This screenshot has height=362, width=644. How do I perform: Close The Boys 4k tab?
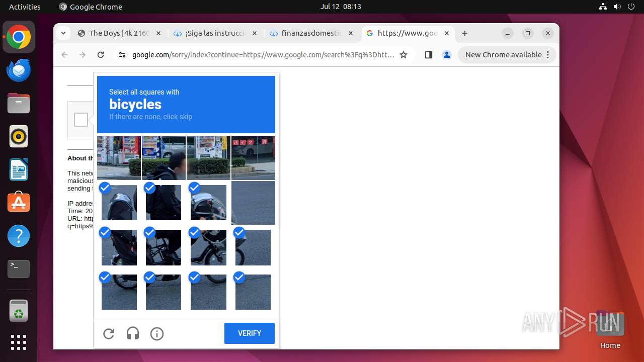[x=158, y=33]
